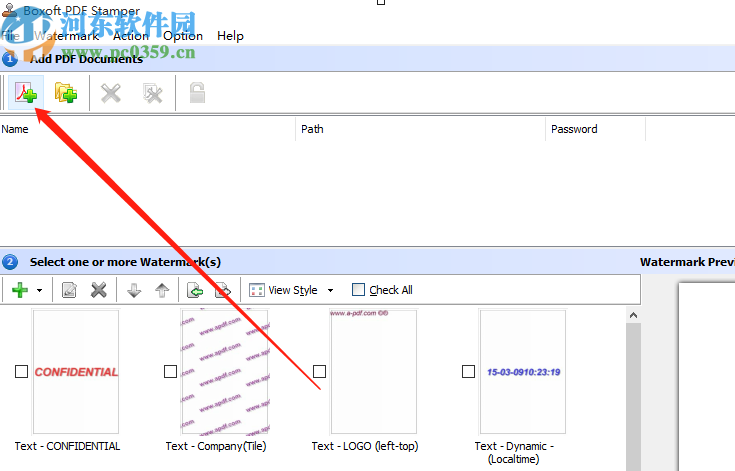Select the Company(Tile) watermark thumbnail

point(225,372)
